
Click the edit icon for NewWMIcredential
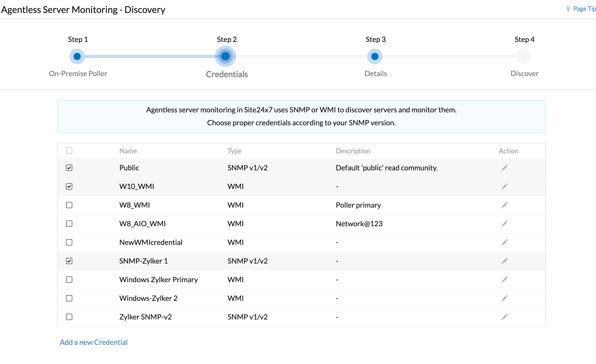[504, 242]
